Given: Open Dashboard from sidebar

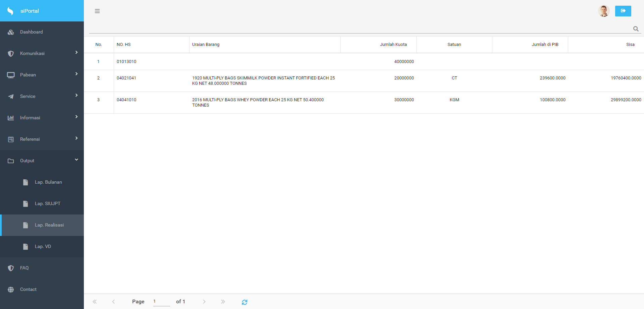Looking at the screenshot, I should click(42, 32).
